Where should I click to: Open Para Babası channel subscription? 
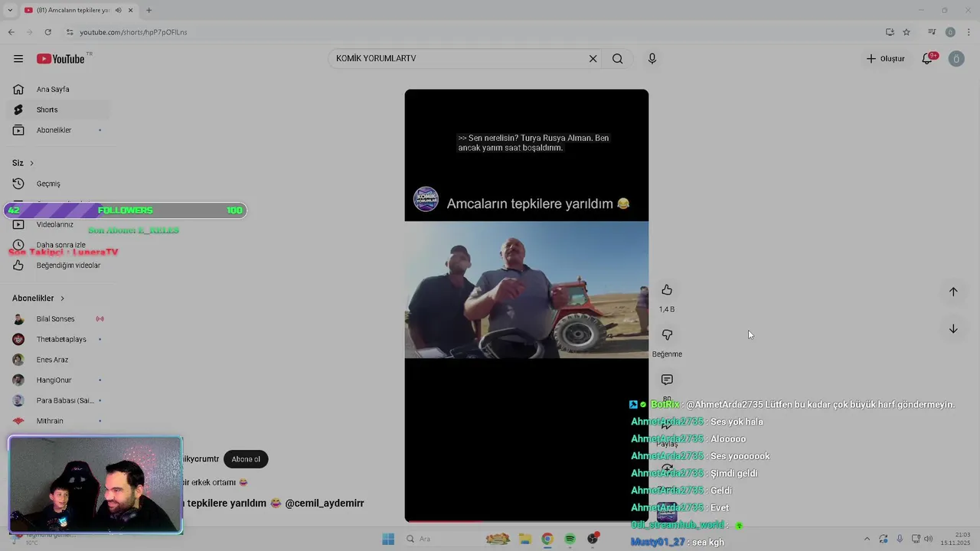[58, 400]
